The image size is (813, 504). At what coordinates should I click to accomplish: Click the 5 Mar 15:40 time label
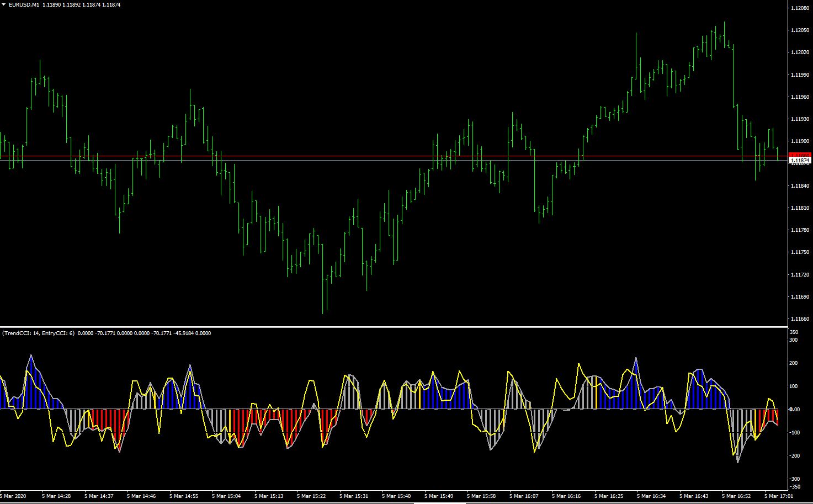[x=396, y=496]
